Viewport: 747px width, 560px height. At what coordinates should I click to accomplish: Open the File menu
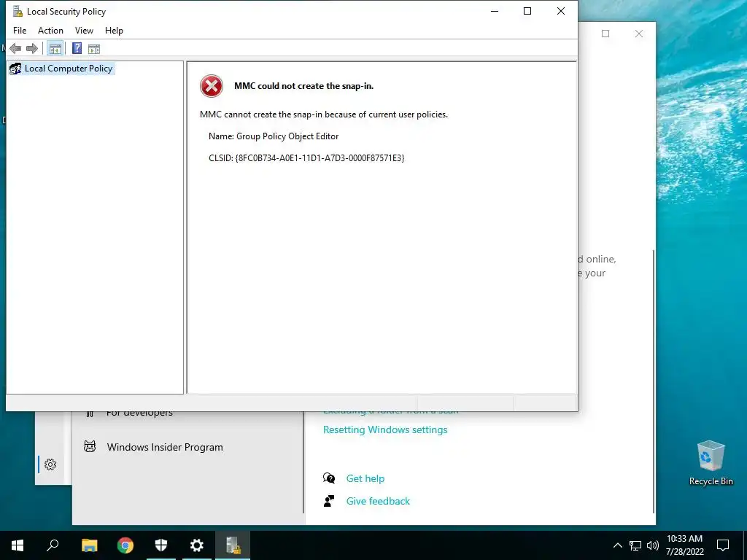click(20, 31)
